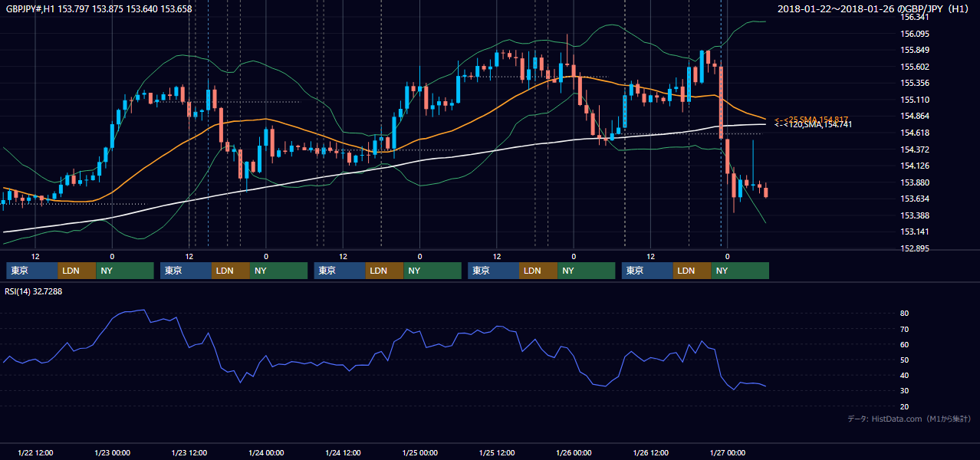Click price axis label 154.864
The image size is (980, 460).
(x=915, y=117)
